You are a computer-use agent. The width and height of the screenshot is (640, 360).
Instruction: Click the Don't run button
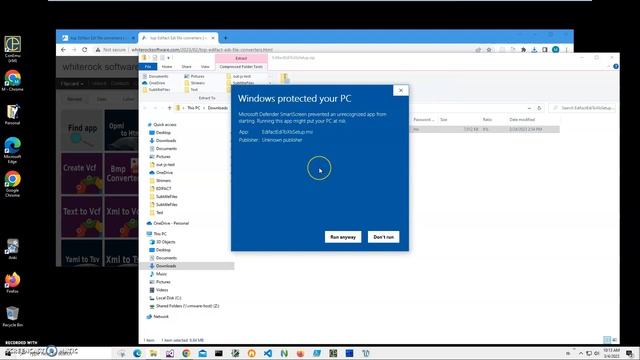click(384, 237)
